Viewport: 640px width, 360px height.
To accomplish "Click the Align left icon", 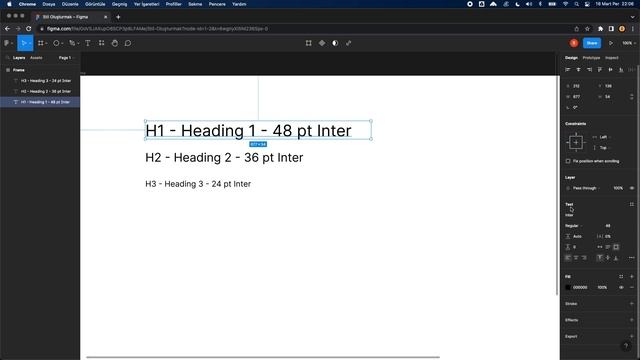I will pyautogui.click(x=568, y=70).
